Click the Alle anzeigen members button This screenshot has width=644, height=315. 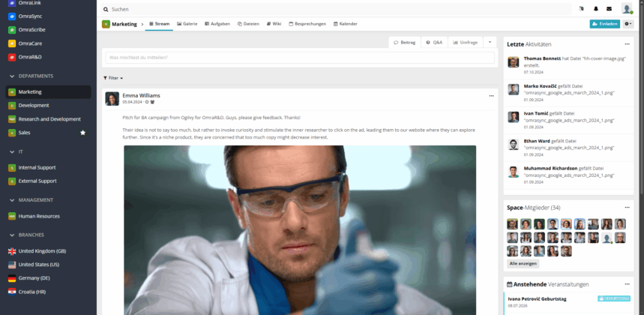pyautogui.click(x=523, y=264)
